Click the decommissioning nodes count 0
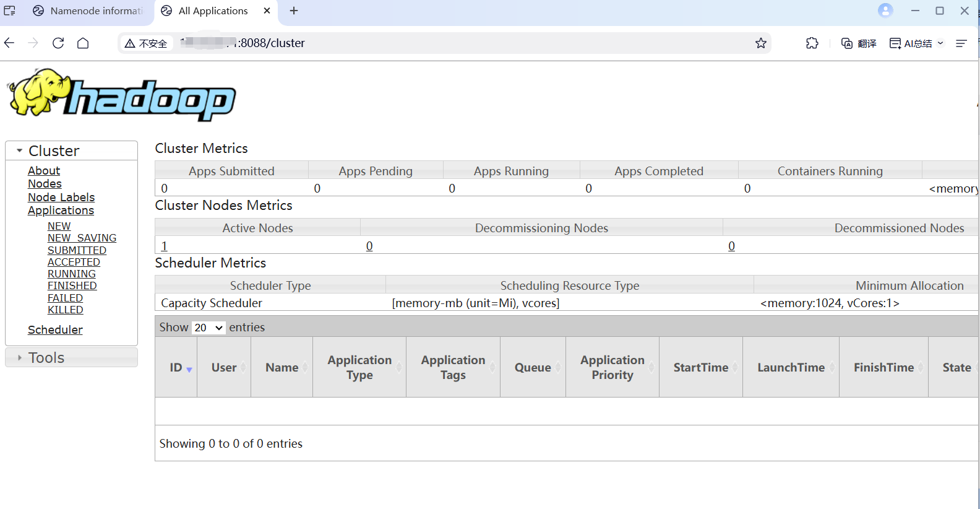 (x=369, y=246)
